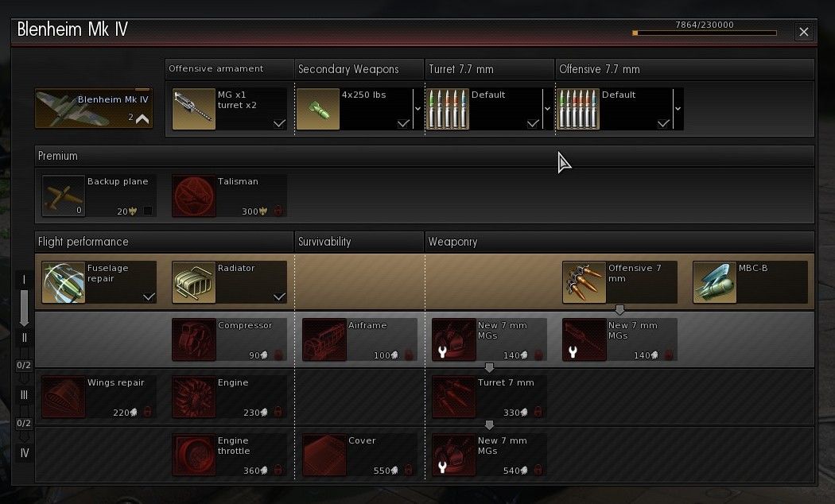The image size is (835, 504).
Task: Click the Turret 7.7 mm ammo belt icon
Action: tap(447, 109)
